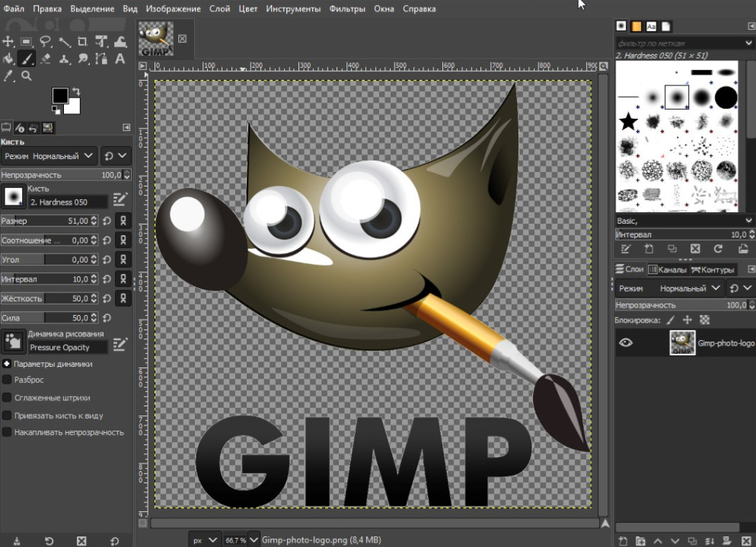Toggle the Сглаженные штрихи checkbox

coord(7,398)
